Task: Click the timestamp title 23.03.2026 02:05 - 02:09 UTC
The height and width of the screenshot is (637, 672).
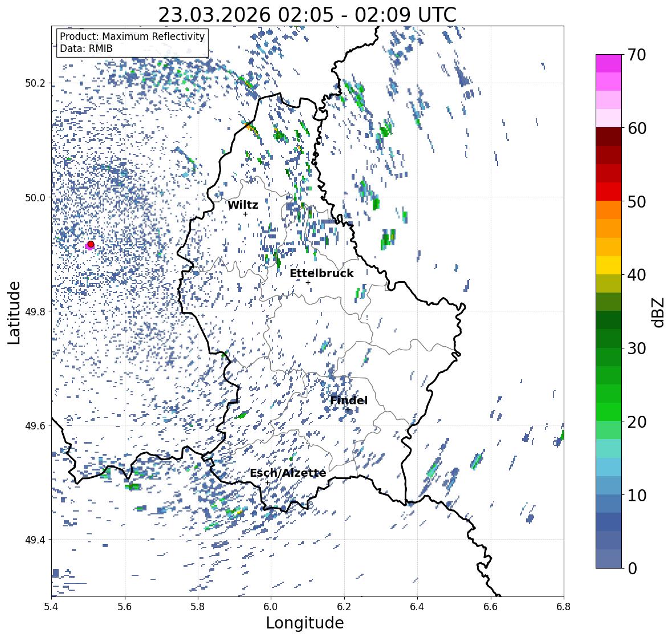Action: 307,15
